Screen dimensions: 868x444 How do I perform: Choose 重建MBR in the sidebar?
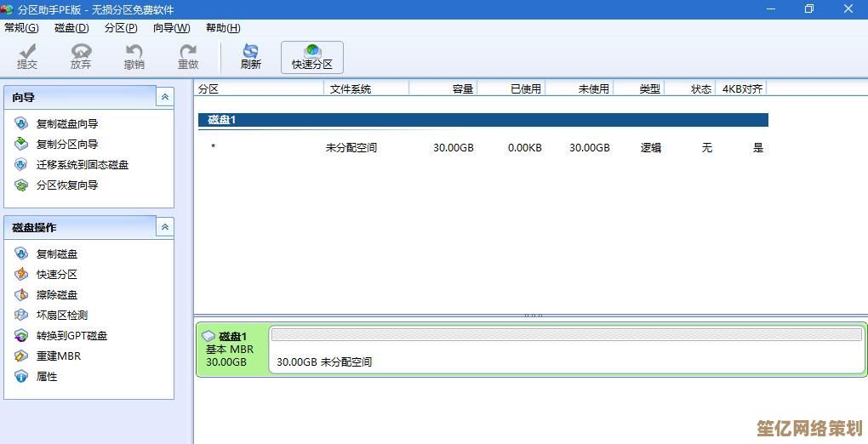point(58,356)
